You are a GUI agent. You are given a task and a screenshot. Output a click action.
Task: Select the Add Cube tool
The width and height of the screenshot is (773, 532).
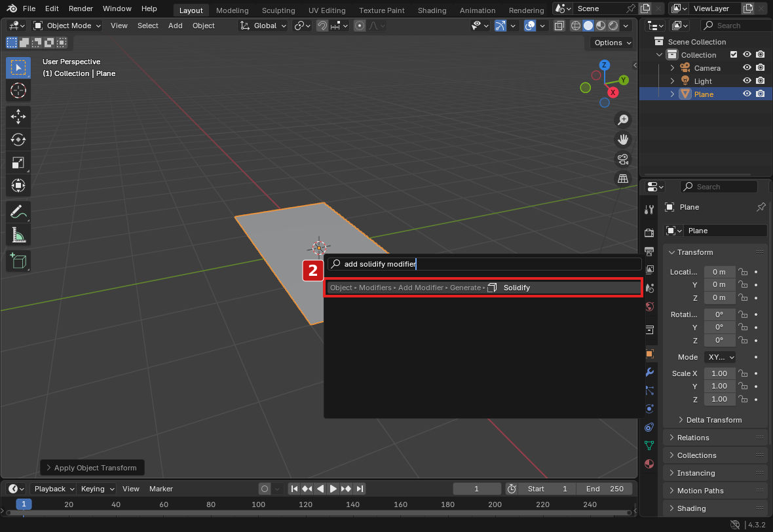(18, 261)
